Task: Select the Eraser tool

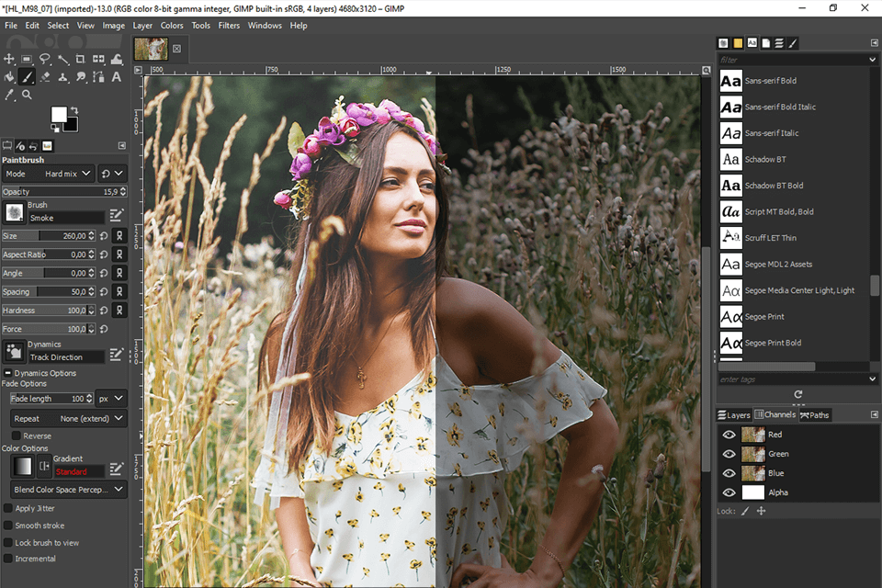Action: tap(45, 77)
